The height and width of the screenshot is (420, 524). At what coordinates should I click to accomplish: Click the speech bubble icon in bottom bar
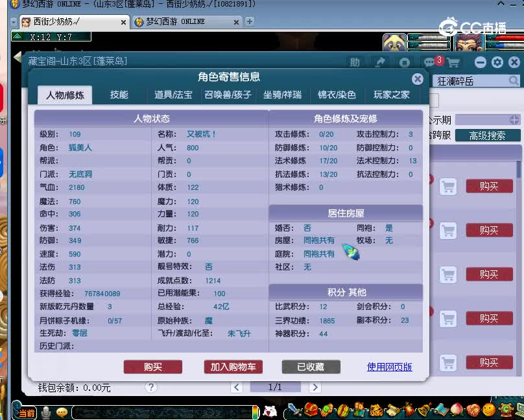tap(62, 412)
